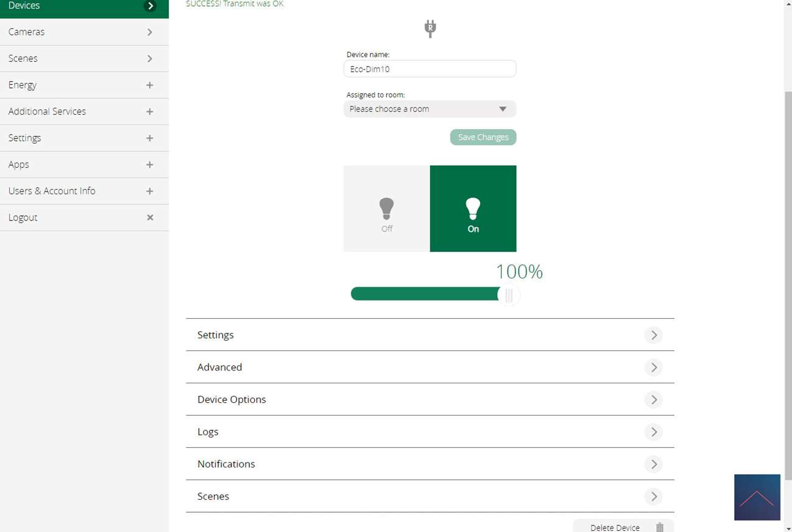The image size is (792, 532).
Task: Click the plus icon next to Apps
Action: point(150,165)
